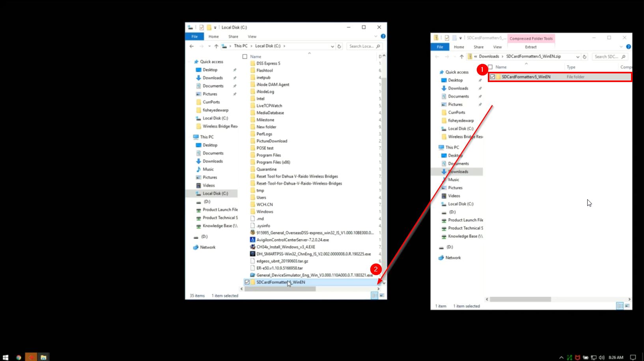
Task: Open the File tab in SDCardFormatter zip window
Action: 440,47
